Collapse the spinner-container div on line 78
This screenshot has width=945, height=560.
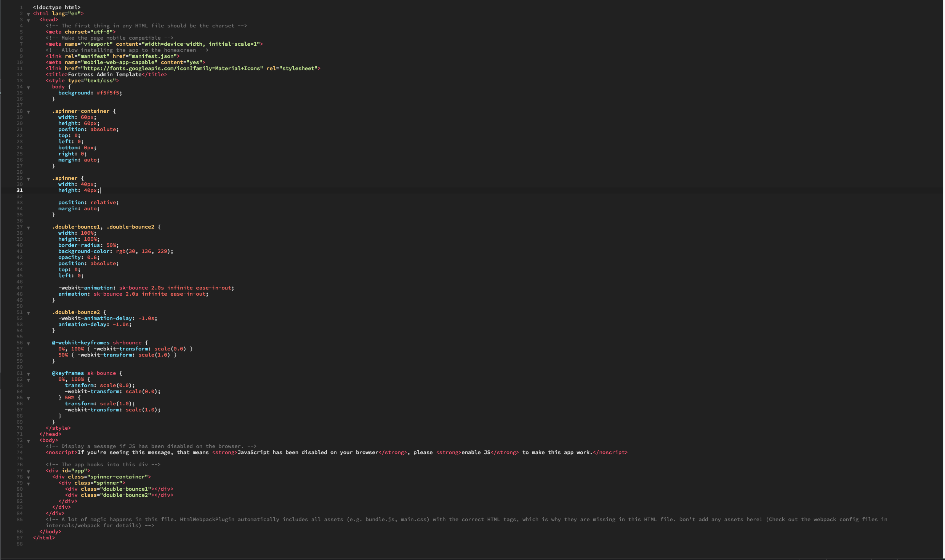click(29, 477)
